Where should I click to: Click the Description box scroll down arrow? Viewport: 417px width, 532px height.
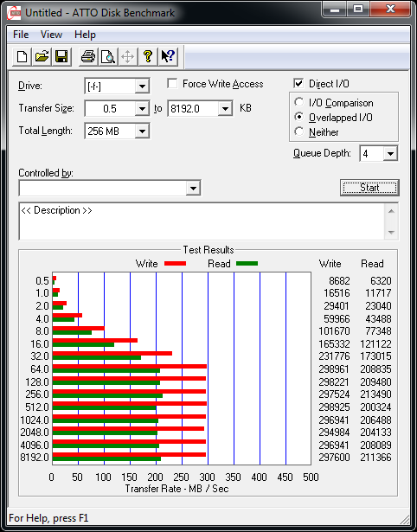pyautogui.click(x=391, y=233)
